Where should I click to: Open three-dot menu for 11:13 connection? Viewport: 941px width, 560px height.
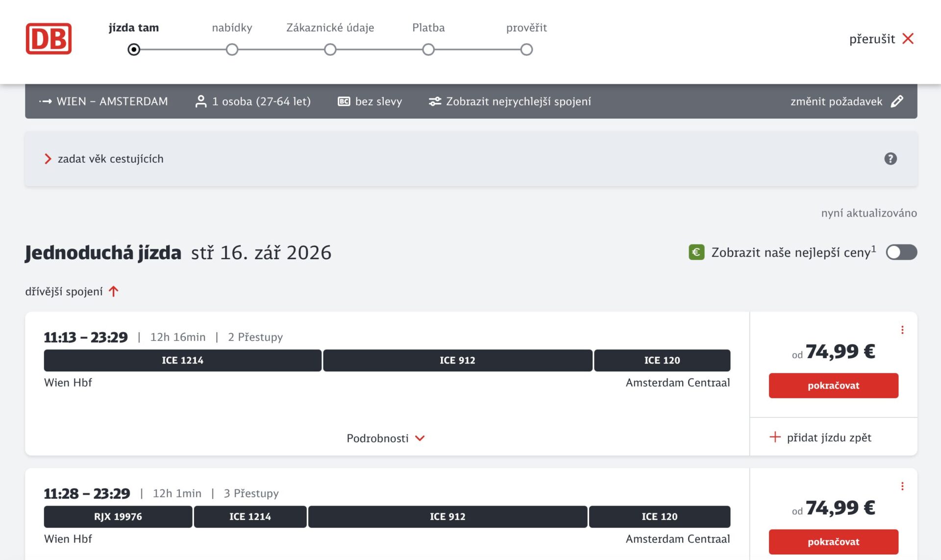point(902,330)
